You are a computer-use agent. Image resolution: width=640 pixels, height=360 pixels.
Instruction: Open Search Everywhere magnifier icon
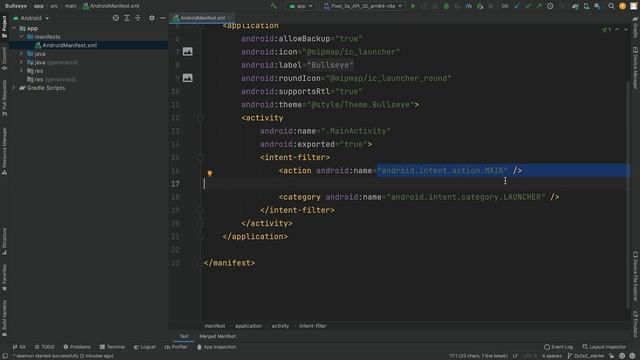pos(611,6)
